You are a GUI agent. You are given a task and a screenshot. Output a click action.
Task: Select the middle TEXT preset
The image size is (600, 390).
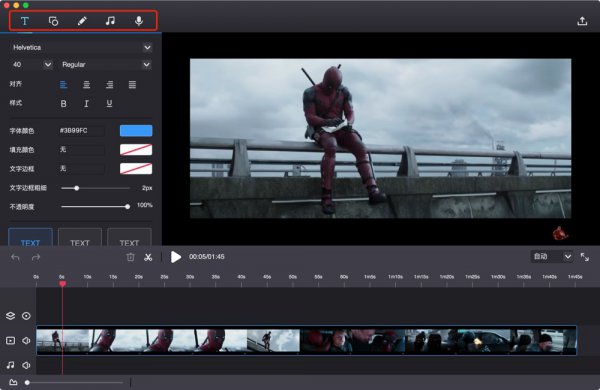point(80,237)
